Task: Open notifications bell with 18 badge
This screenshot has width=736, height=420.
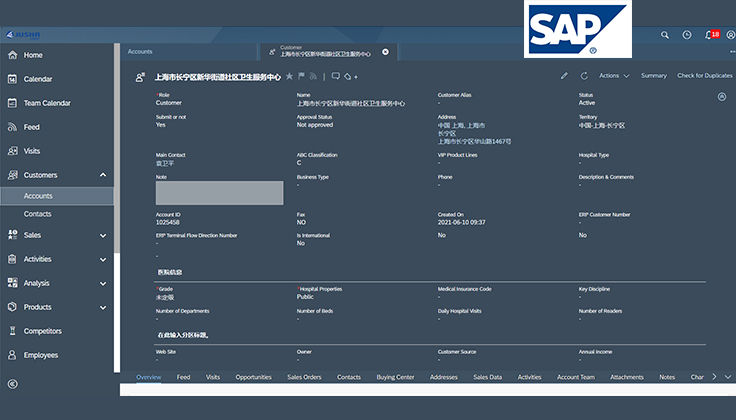Action: pos(712,35)
